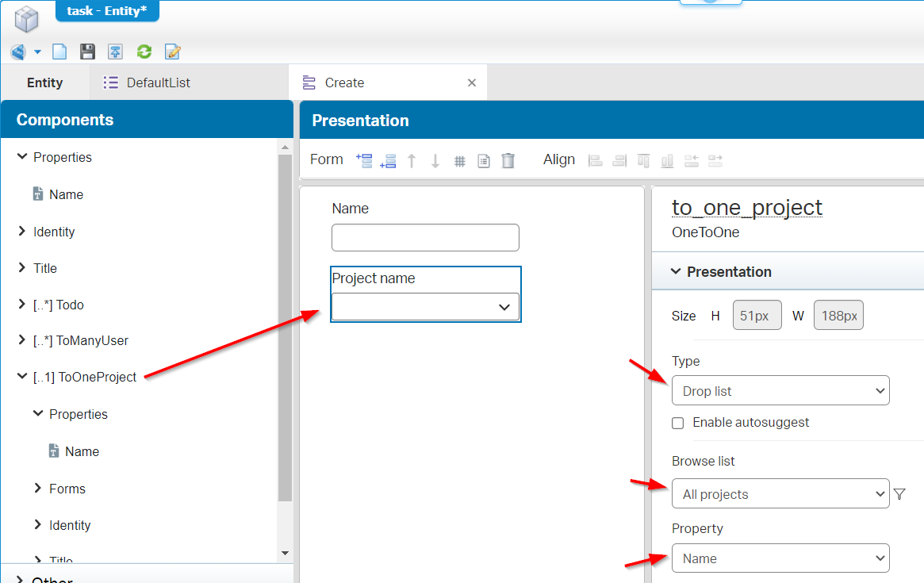
Task: Open the Property dropdown showing Name
Action: pos(780,558)
